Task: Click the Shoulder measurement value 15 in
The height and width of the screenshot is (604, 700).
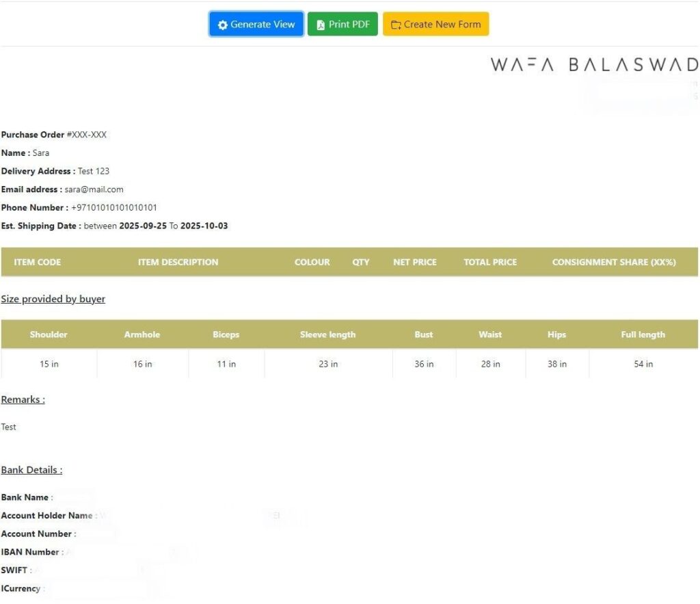Action: pos(49,364)
